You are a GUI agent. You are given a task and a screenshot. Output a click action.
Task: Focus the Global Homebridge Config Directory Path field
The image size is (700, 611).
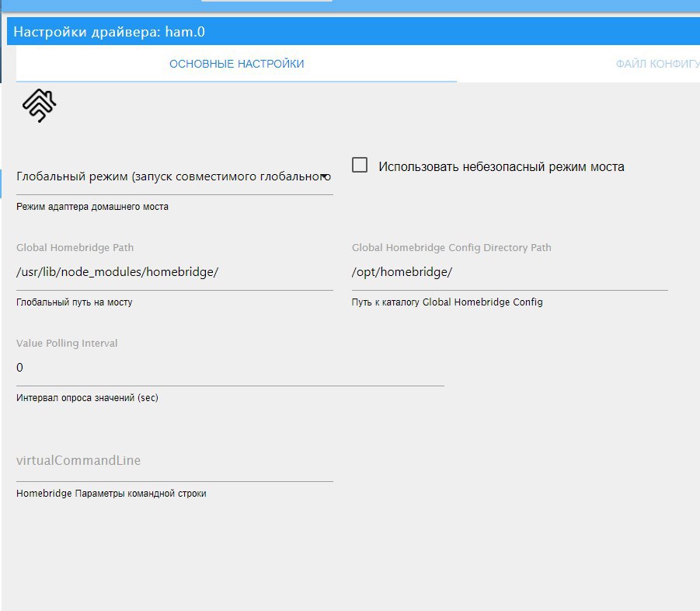tap(510, 272)
